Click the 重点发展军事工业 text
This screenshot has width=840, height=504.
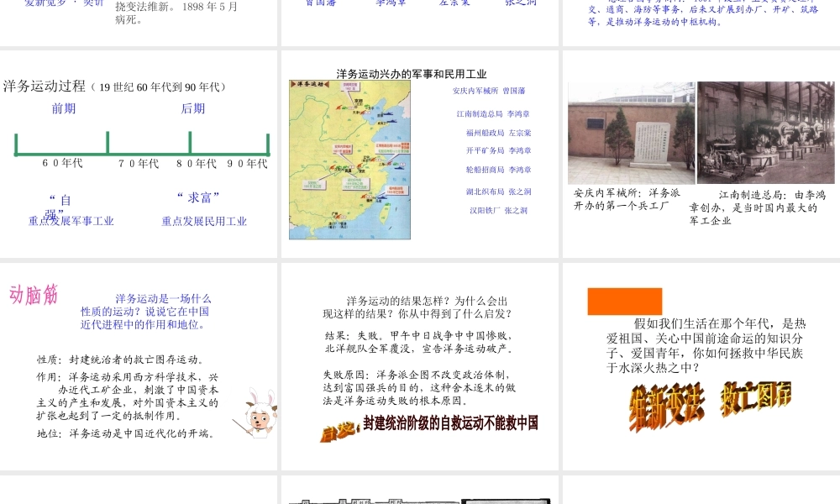click(71, 222)
